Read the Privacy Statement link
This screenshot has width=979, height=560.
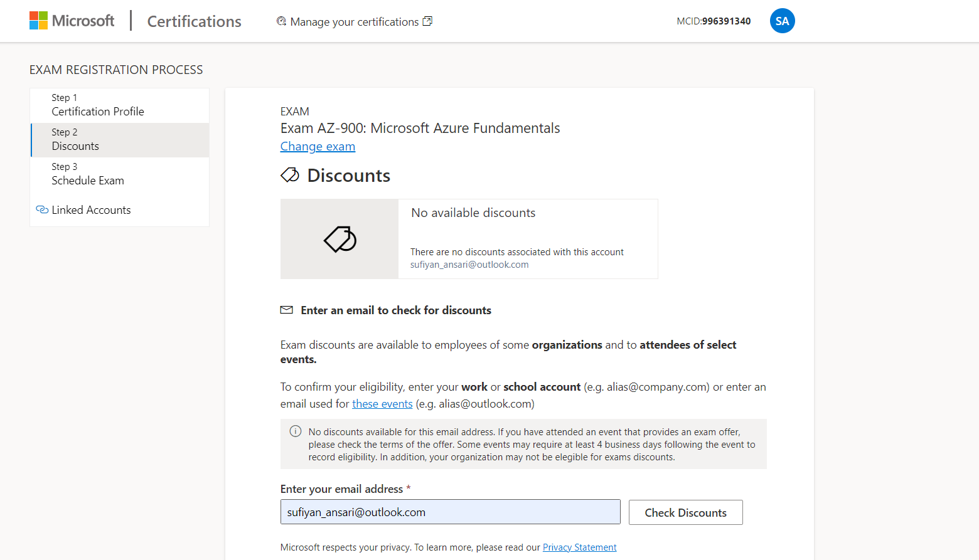[x=579, y=547]
